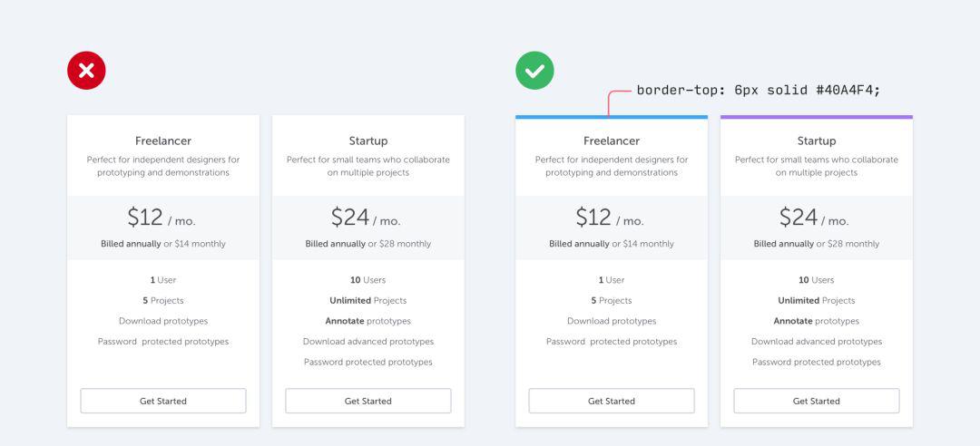Image resolution: width=980 pixels, height=446 pixels.
Task: Click $12 price on the borderless Freelancer card
Action: pyautogui.click(x=146, y=218)
